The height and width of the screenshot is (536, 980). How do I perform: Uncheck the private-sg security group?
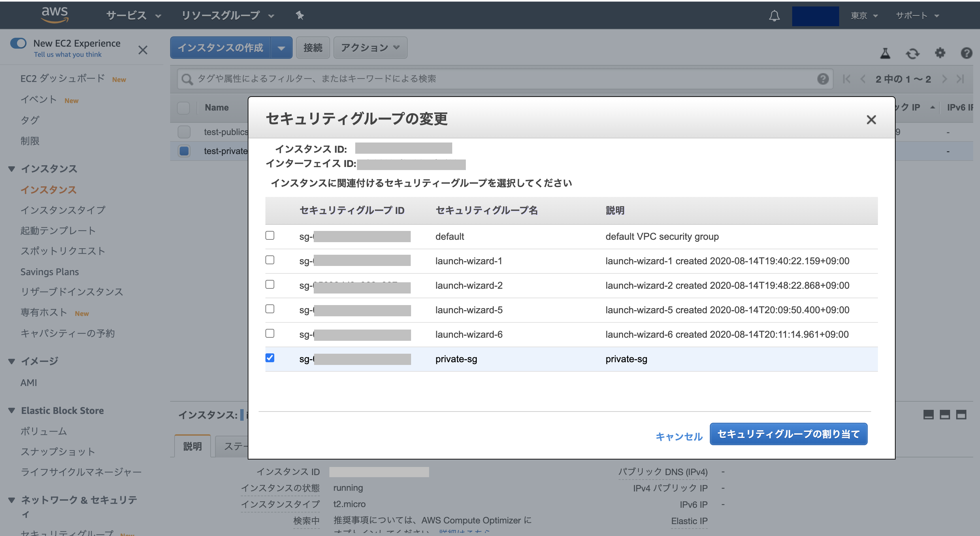(x=270, y=358)
